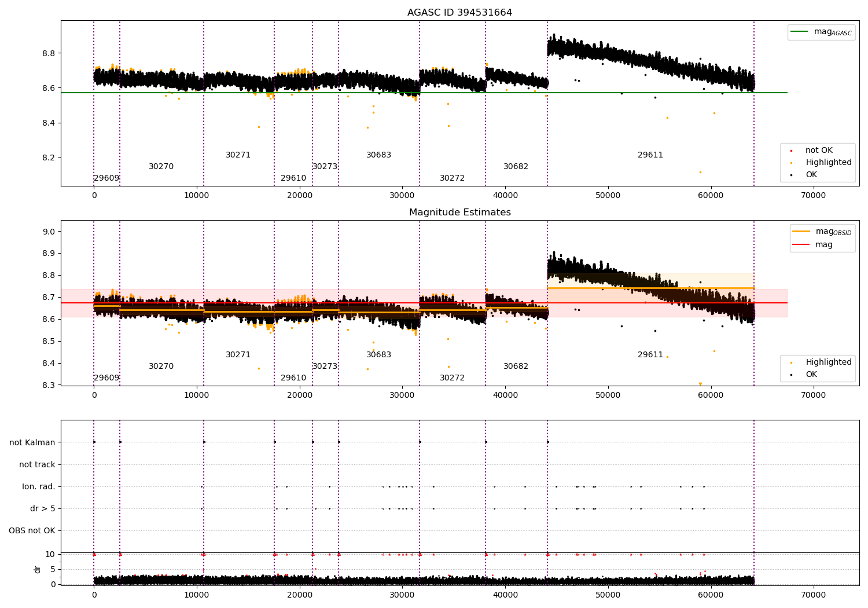Click obsid label 30683 in Magnitude Estimates plot
This screenshot has height=608, width=868.
[x=378, y=355]
